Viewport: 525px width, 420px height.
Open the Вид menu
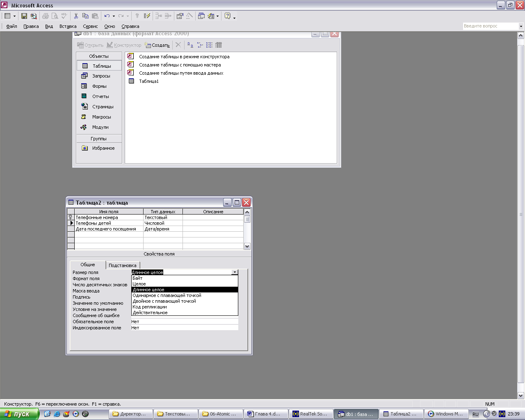point(49,26)
